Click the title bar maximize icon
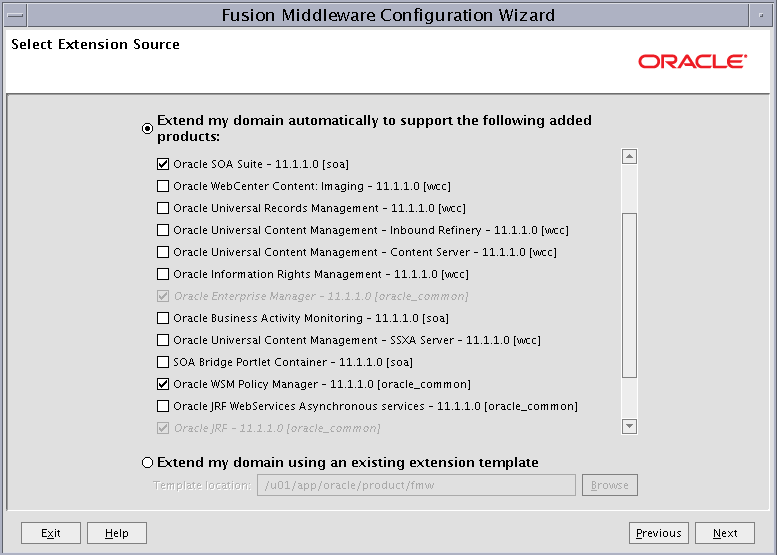The image size is (777, 555). tap(761, 15)
